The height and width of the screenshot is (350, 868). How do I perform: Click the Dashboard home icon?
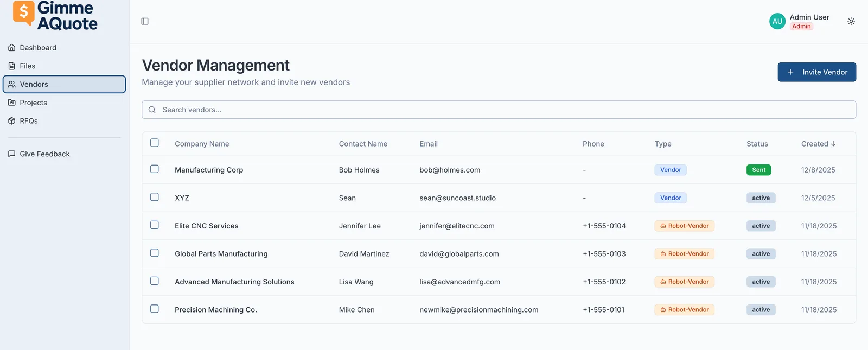12,48
